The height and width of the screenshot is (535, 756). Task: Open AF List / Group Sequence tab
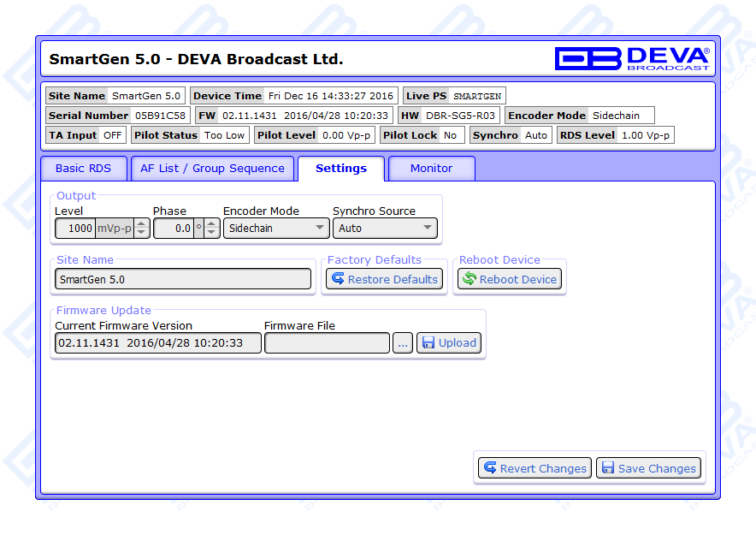(212, 169)
